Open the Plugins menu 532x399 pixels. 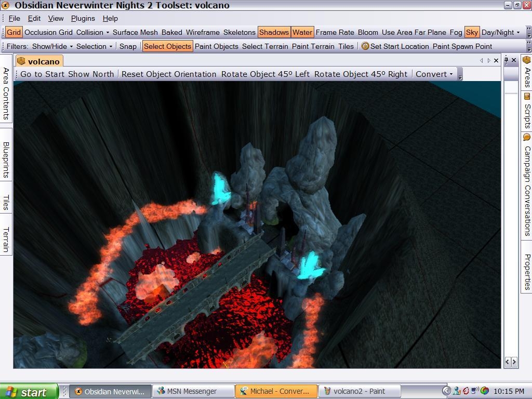coord(83,18)
